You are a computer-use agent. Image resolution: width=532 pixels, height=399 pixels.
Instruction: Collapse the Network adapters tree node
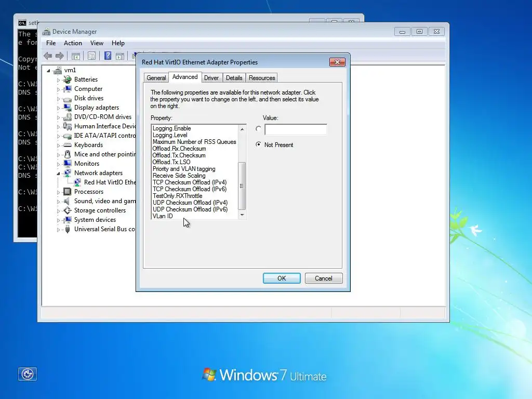[58, 174]
